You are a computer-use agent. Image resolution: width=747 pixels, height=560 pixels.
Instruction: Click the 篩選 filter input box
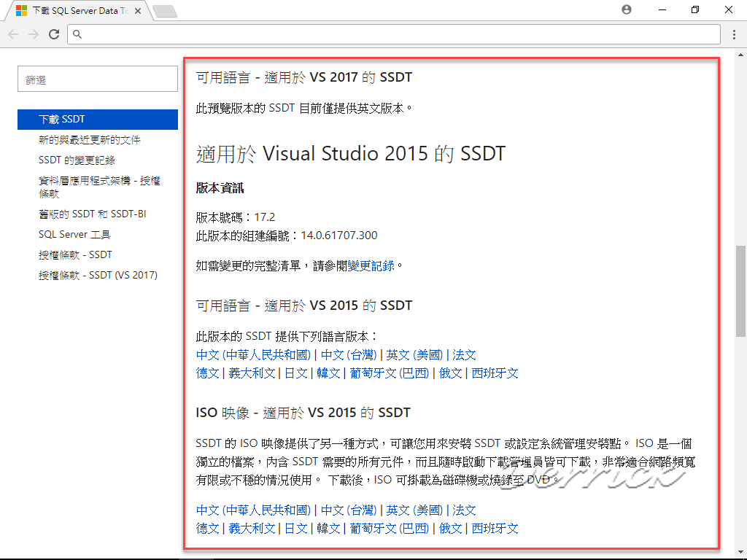97,78
